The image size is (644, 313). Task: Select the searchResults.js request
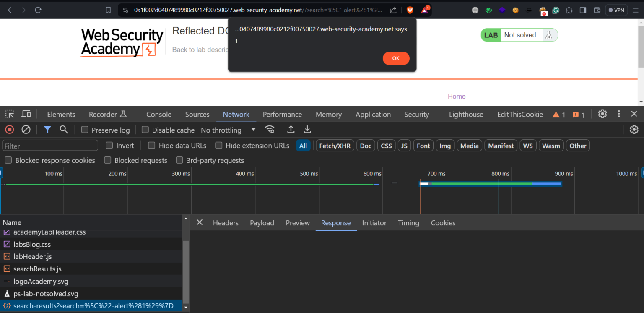click(x=37, y=269)
